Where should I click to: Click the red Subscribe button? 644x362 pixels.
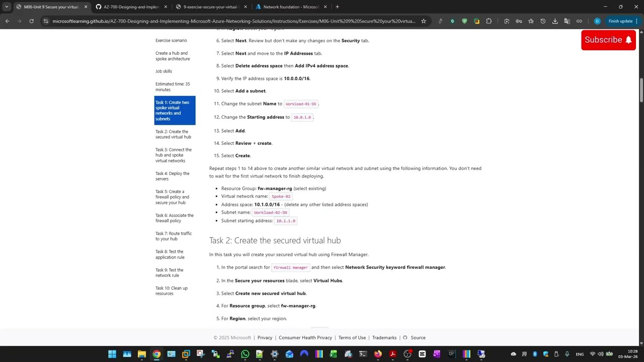(x=608, y=40)
